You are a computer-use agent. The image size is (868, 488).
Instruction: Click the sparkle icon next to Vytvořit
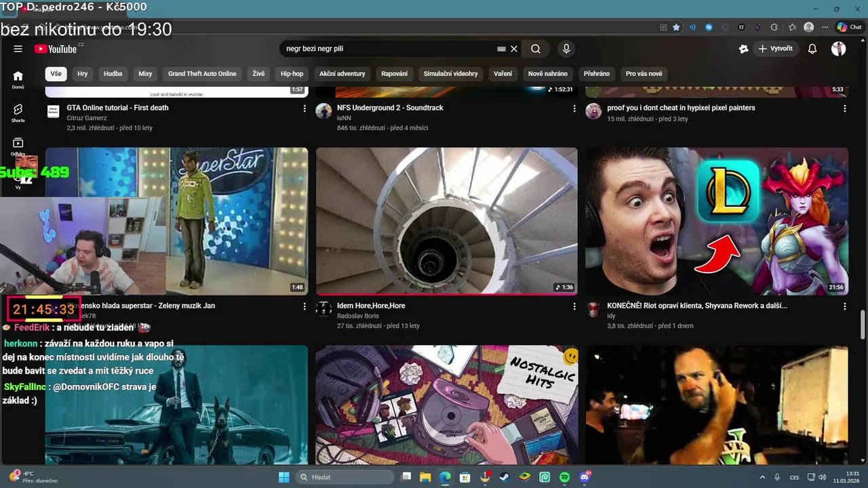pyautogui.click(x=743, y=49)
